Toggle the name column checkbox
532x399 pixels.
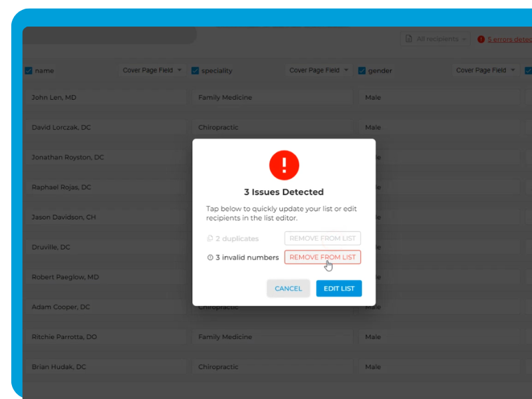29,70
